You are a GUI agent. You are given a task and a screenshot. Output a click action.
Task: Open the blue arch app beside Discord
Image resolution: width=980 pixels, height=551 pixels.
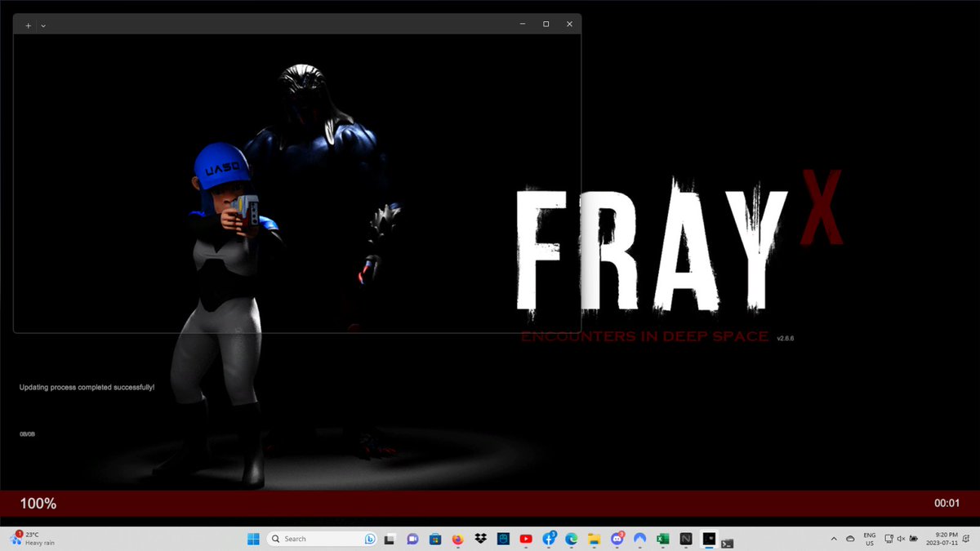[x=640, y=539]
